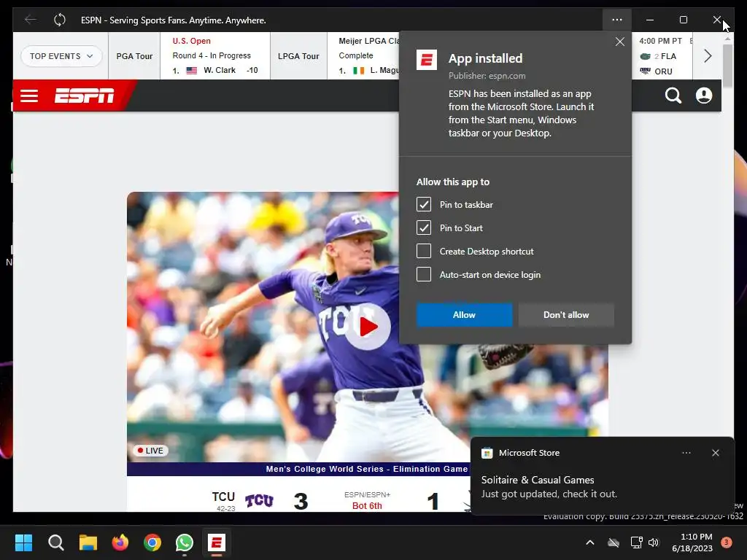
Task: Click the TCU team name in scoreboard
Action: [x=223, y=497]
